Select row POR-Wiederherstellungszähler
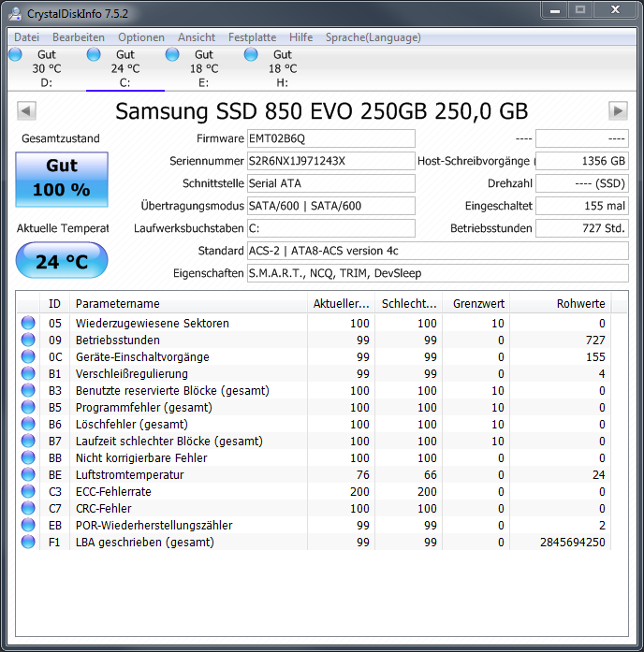The width and height of the screenshot is (644, 652). tap(315, 525)
